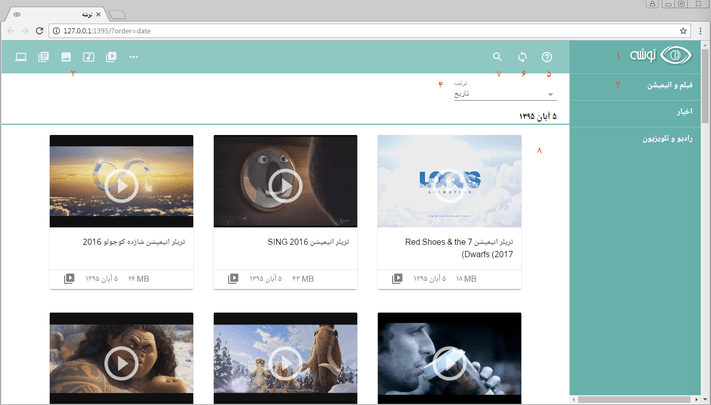This screenshot has width=711, height=405.
Task: Play the Red Shoes & the 7 Dwarfs trailer
Action: pos(449,186)
